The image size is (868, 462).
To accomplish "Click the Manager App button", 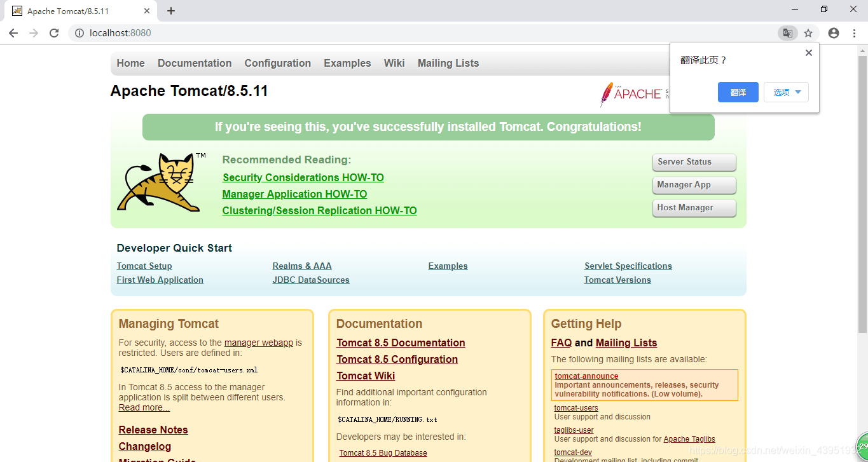I will (x=694, y=185).
